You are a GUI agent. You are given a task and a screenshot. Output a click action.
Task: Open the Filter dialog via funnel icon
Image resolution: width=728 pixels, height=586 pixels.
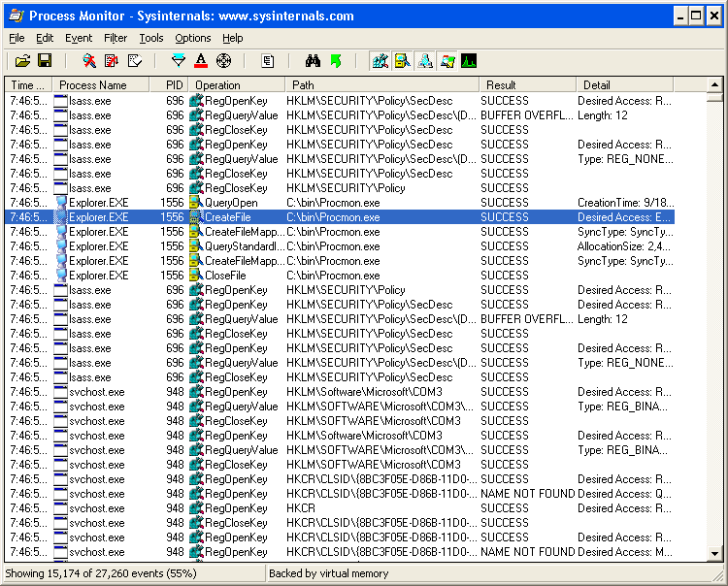[x=179, y=61]
